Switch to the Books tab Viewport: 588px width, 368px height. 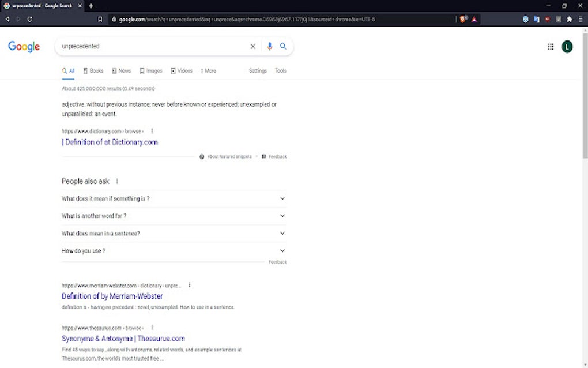coord(93,70)
